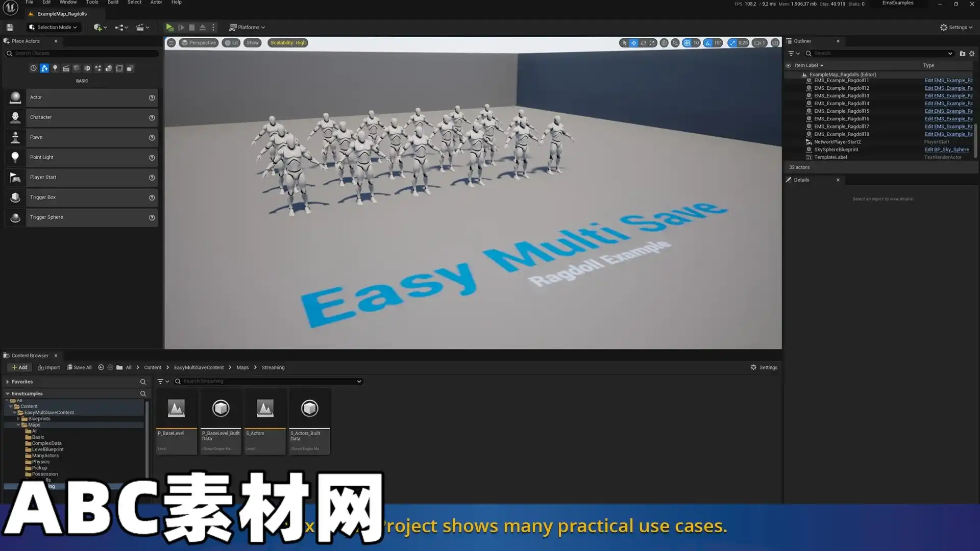Select the translate (move) gizmo tool

click(633, 43)
